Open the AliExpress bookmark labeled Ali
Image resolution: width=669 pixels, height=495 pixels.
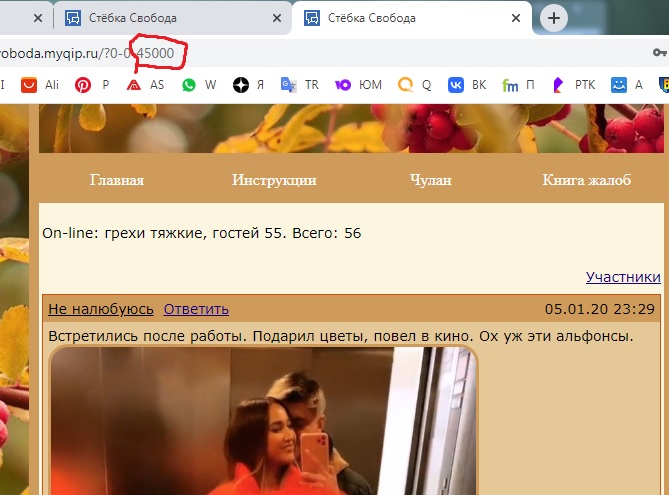40,85
